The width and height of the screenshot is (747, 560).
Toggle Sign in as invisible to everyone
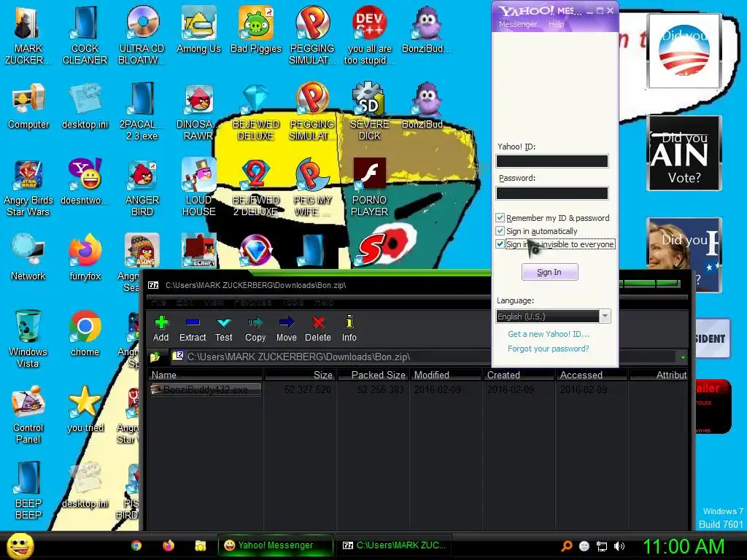500,244
